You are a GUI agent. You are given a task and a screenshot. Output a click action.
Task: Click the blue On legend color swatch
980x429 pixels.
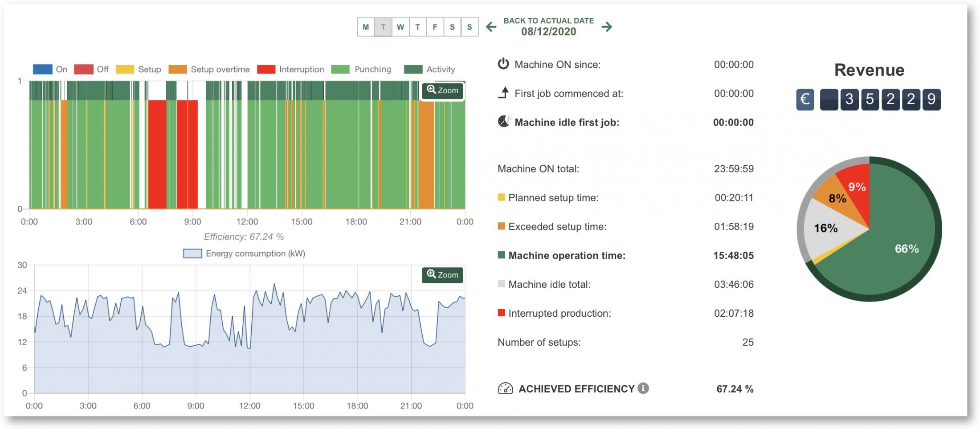43,69
